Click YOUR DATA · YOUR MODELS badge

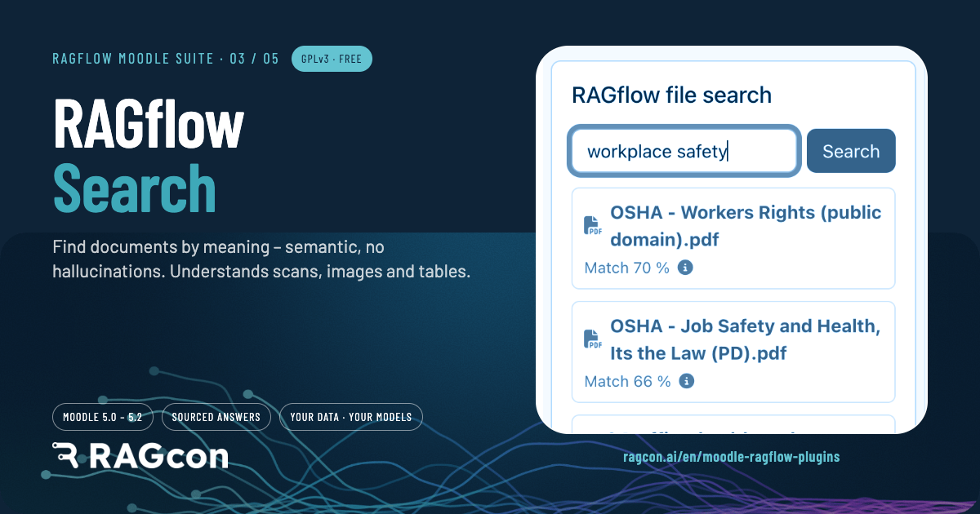click(x=351, y=417)
